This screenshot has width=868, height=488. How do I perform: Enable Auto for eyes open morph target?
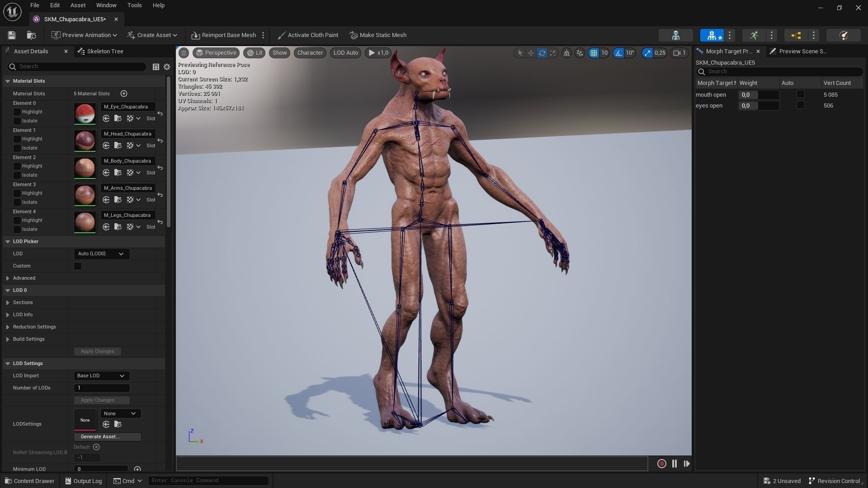pyautogui.click(x=800, y=105)
